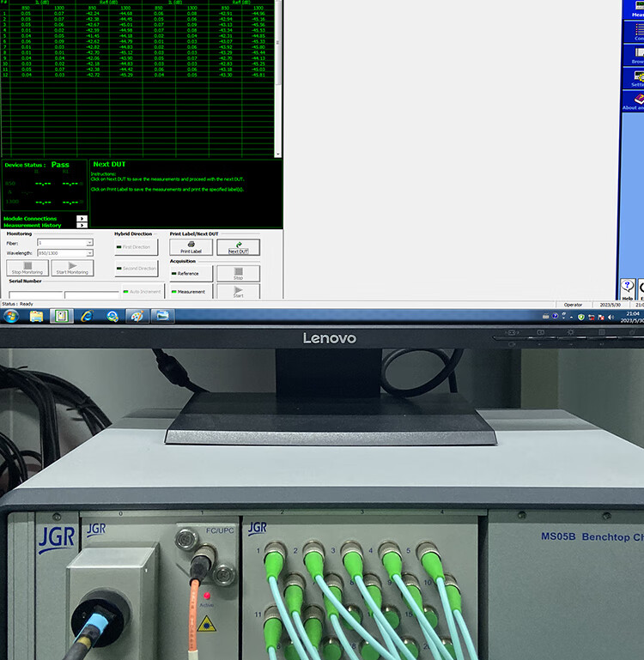Click the results table vertical scrollbar
This screenshot has height=660, width=644.
pyautogui.click(x=277, y=78)
